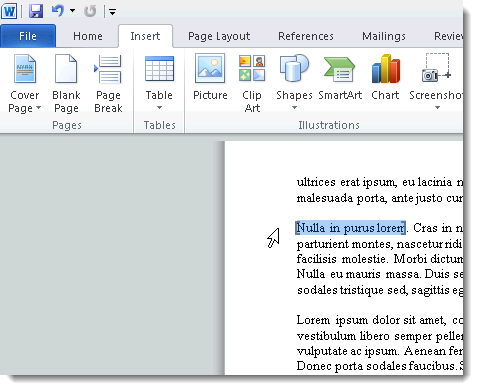Click the line starting "Lorem ipsum dolor sit amet"

pyautogui.click(x=380, y=320)
